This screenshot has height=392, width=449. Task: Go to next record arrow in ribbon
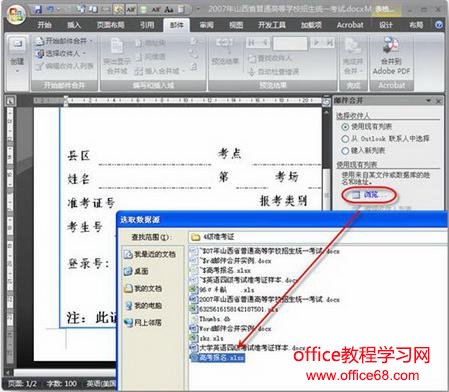[316, 42]
